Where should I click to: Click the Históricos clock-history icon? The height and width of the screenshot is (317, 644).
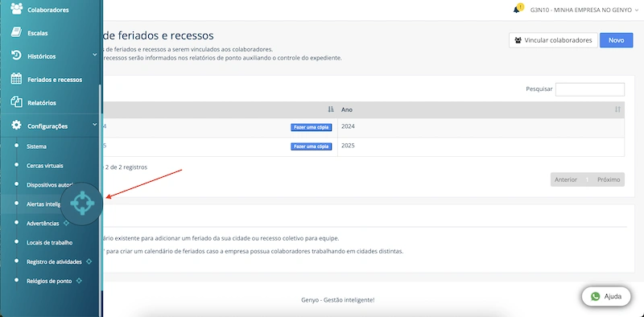[x=16, y=56]
